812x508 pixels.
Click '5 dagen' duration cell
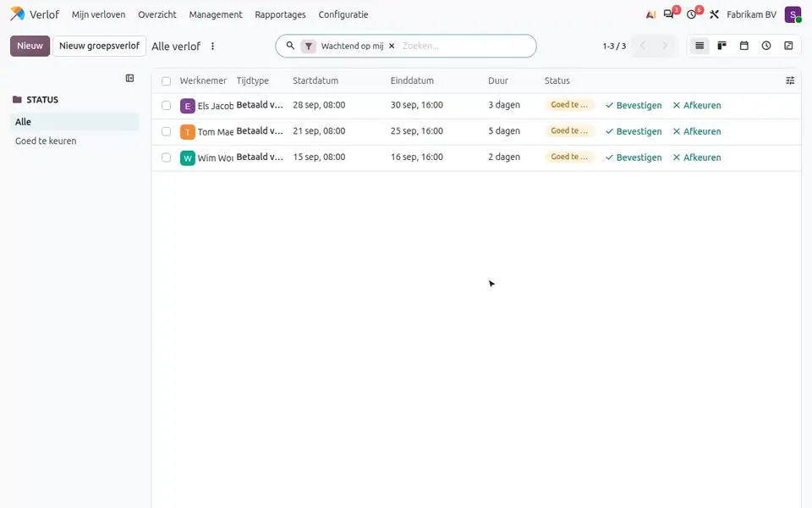504,130
